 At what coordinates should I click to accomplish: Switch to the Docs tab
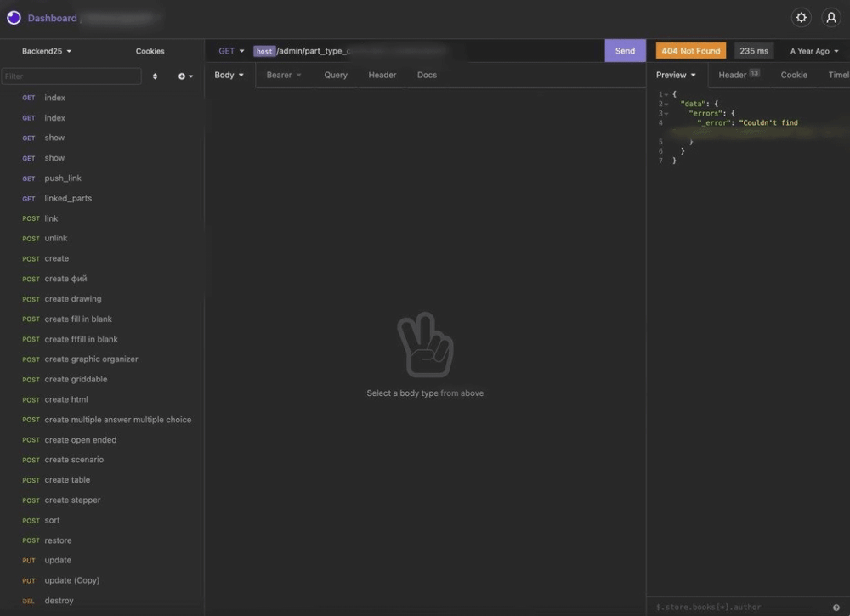[x=427, y=75]
